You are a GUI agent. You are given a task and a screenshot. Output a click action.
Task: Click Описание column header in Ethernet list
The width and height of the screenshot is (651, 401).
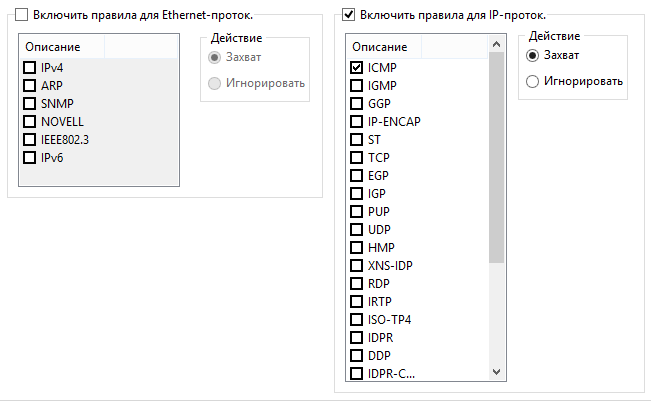(62, 46)
